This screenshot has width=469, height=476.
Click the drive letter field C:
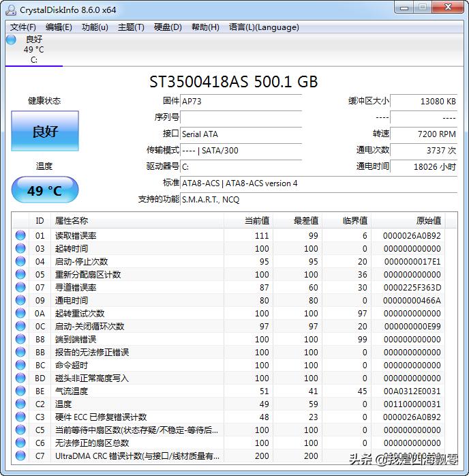pyautogui.click(x=241, y=166)
